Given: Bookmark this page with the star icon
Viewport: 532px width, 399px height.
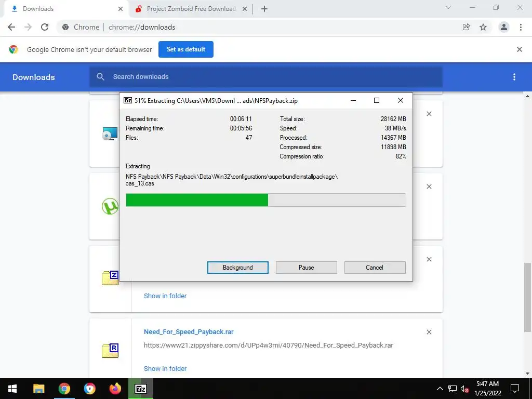Looking at the screenshot, I should click(x=483, y=27).
